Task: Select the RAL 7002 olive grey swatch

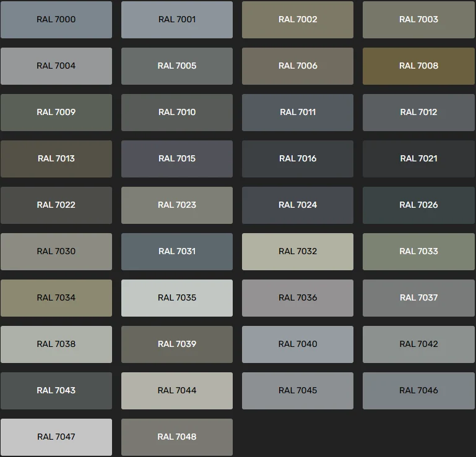Action: point(298,20)
